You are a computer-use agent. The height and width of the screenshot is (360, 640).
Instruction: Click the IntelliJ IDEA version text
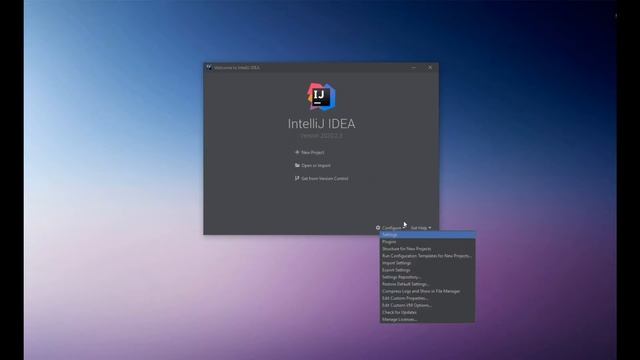tap(322, 136)
